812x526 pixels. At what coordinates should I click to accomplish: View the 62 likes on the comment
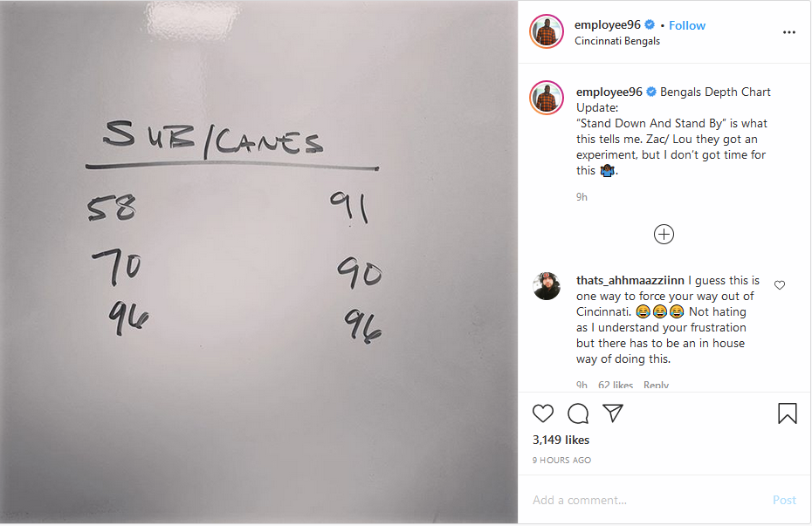click(x=616, y=385)
